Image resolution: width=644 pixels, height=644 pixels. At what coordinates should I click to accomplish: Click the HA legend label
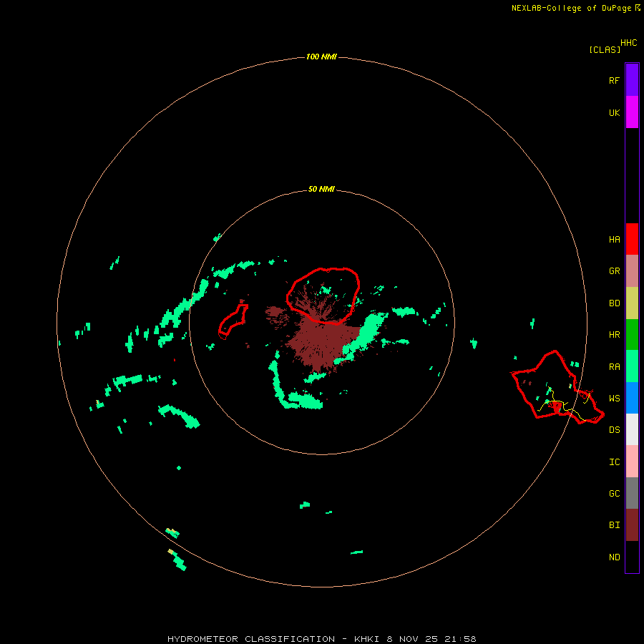(x=615, y=239)
